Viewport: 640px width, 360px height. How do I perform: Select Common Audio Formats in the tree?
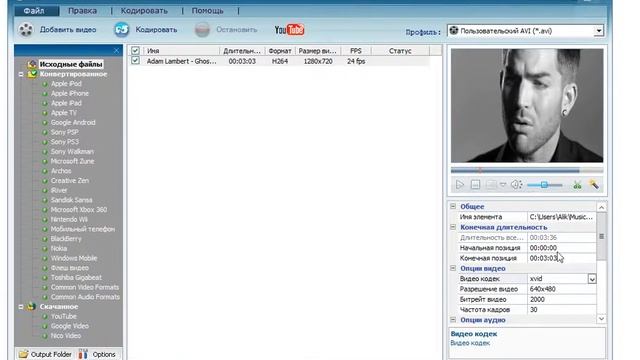pyautogui.click(x=85, y=297)
